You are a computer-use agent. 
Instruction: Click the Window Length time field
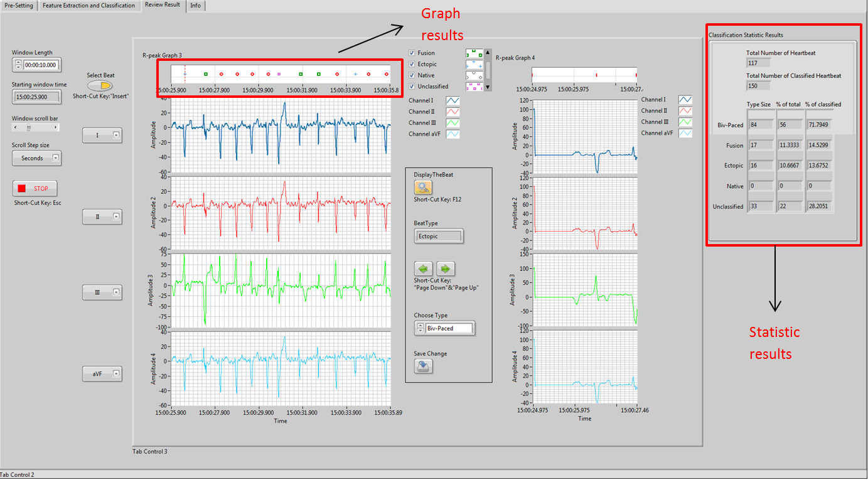[41, 65]
